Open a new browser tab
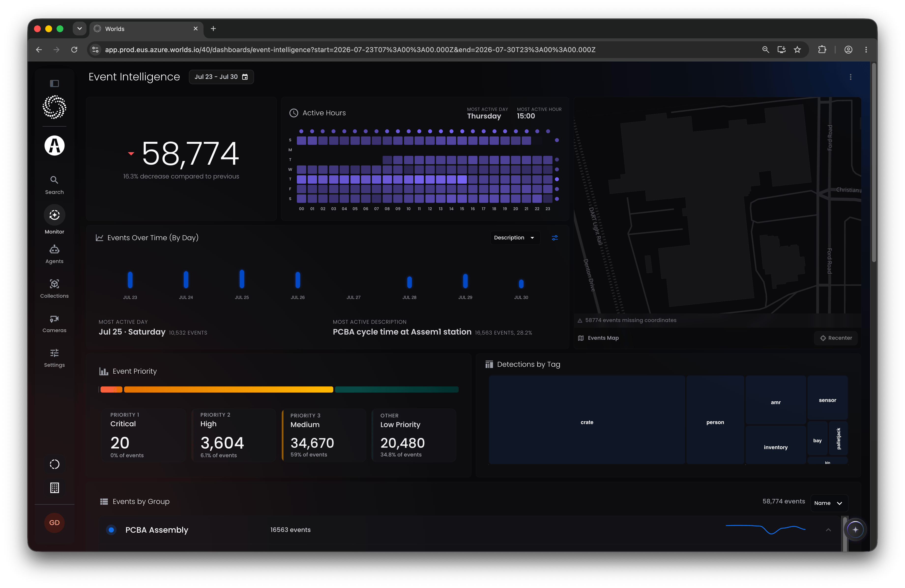905x588 pixels. (x=213, y=29)
